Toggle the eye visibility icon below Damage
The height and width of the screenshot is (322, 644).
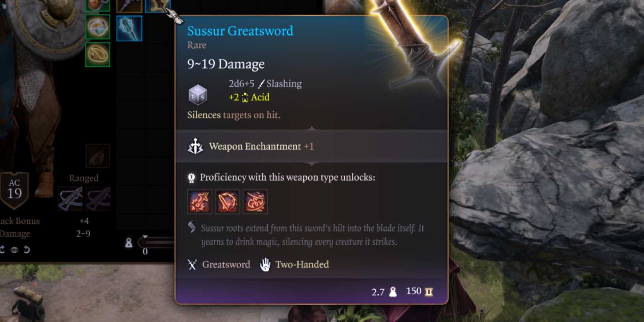pyautogui.click(x=14, y=250)
